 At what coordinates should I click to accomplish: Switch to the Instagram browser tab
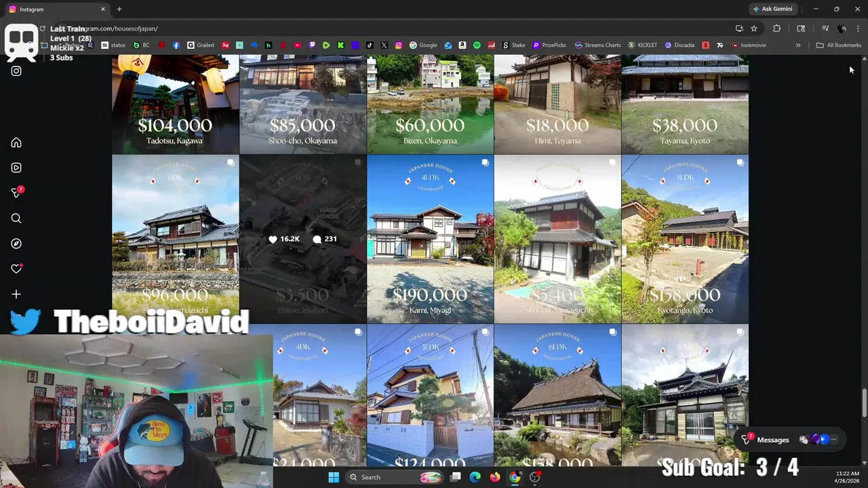point(58,9)
